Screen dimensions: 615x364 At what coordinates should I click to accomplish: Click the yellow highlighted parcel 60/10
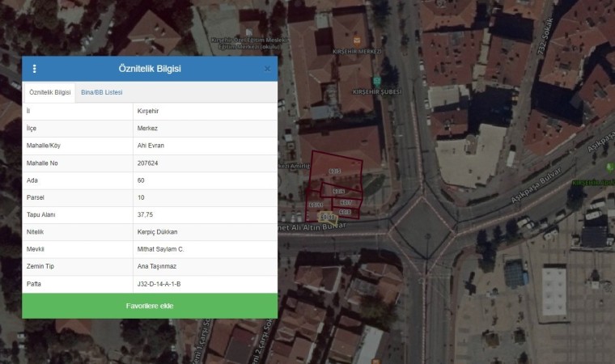point(327,218)
